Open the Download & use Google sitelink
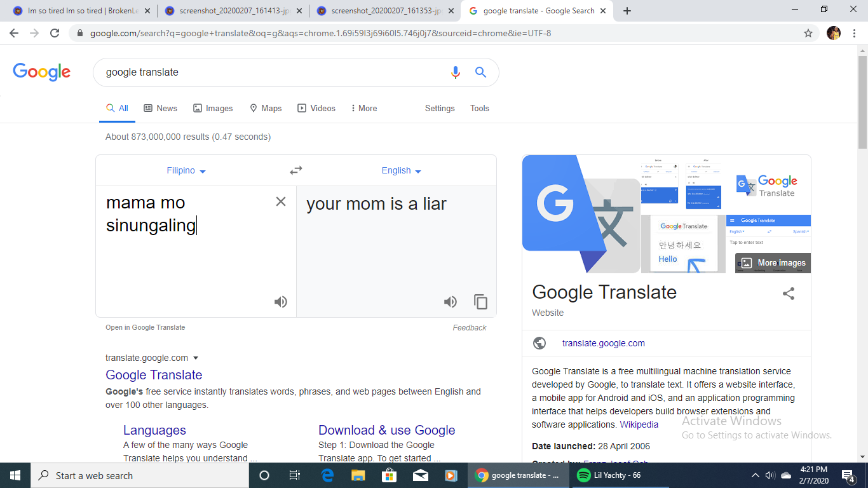 coord(387,430)
